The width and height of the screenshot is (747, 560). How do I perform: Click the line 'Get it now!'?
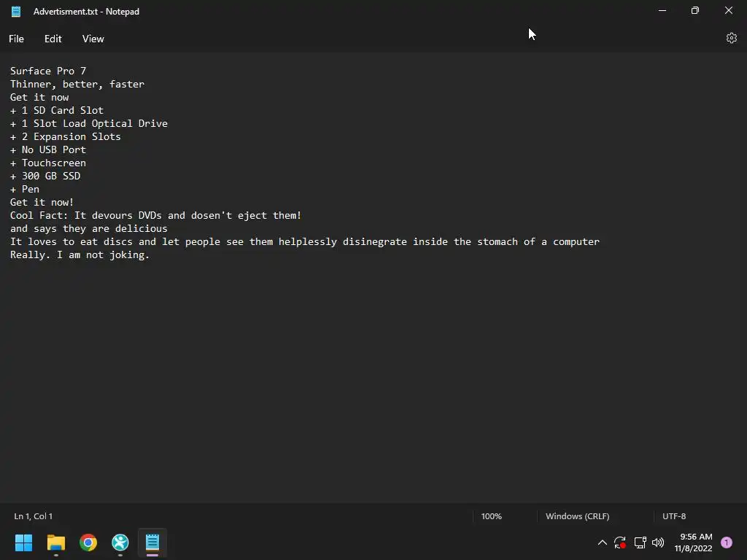pyautogui.click(x=42, y=203)
